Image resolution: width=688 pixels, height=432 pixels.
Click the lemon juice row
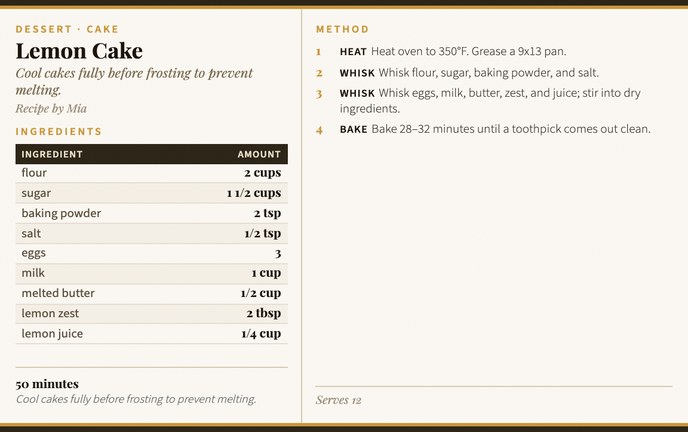coord(151,333)
